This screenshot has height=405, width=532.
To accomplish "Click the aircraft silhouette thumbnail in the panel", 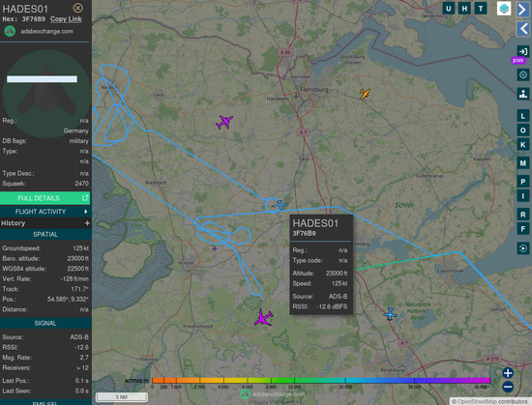I will (x=46, y=94).
